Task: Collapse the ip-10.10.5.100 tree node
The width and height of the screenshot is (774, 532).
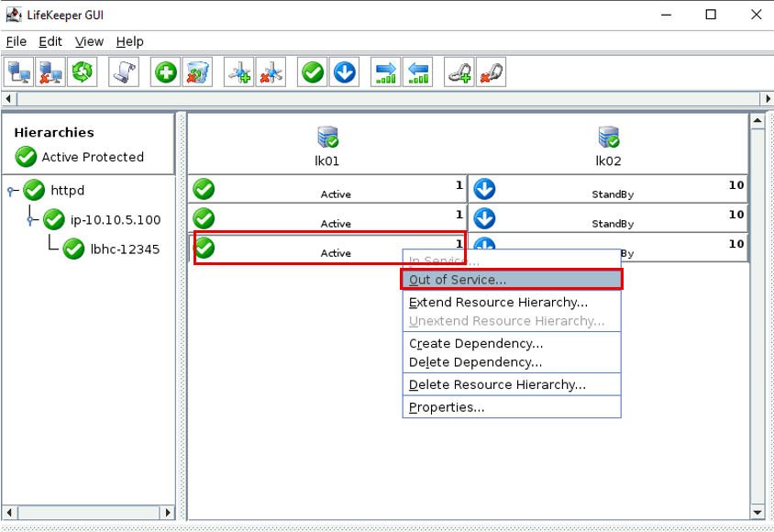Action: coord(31,220)
